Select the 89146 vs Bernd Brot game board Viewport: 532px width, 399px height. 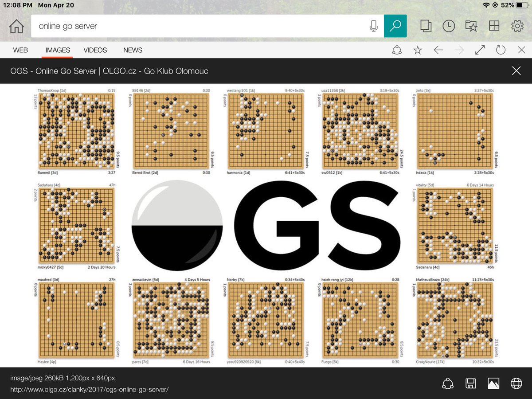pos(171,130)
